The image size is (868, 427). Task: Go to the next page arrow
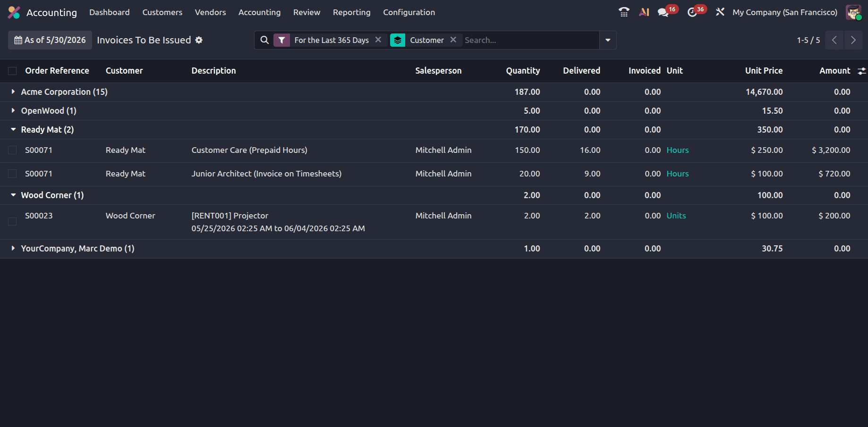pyautogui.click(x=853, y=40)
